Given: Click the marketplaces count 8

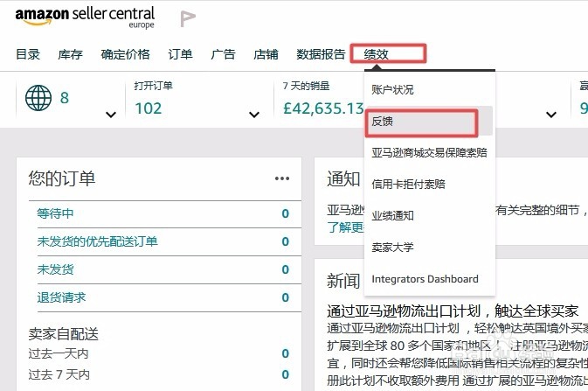Looking at the screenshot, I should 65,98.
